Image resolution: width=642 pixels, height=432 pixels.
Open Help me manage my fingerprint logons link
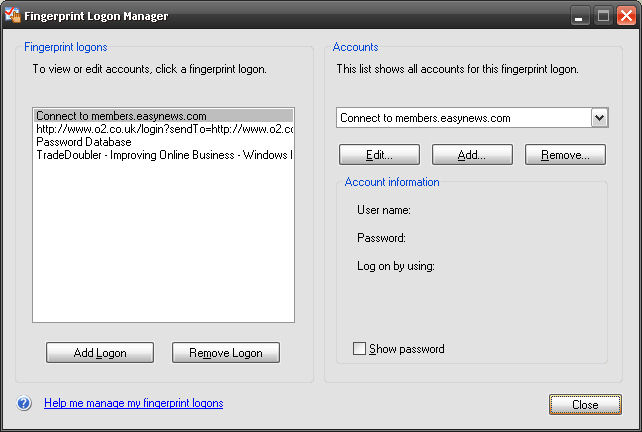pyautogui.click(x=133, y=403)
